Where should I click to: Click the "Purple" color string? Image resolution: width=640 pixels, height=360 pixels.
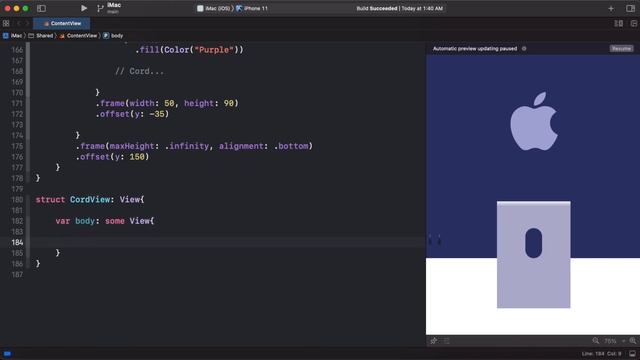pos(214,50)
